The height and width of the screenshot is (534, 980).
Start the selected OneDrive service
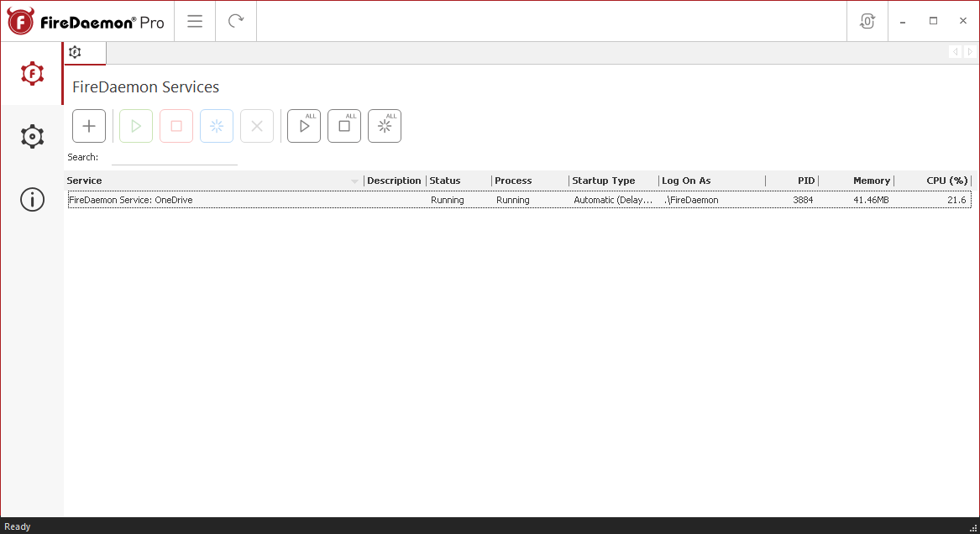[135, 125]
